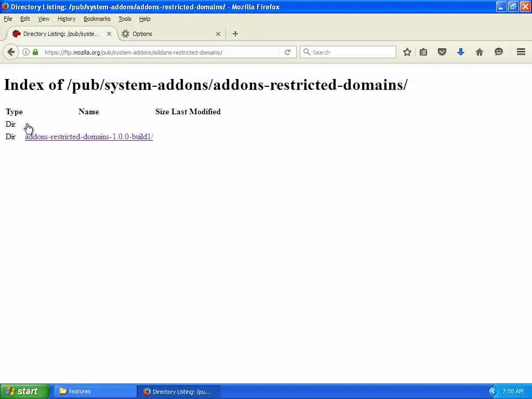Show site information via the info icon
Viewport: 532px width, 399px height.
pyautogui.click(x=26, y=52)
